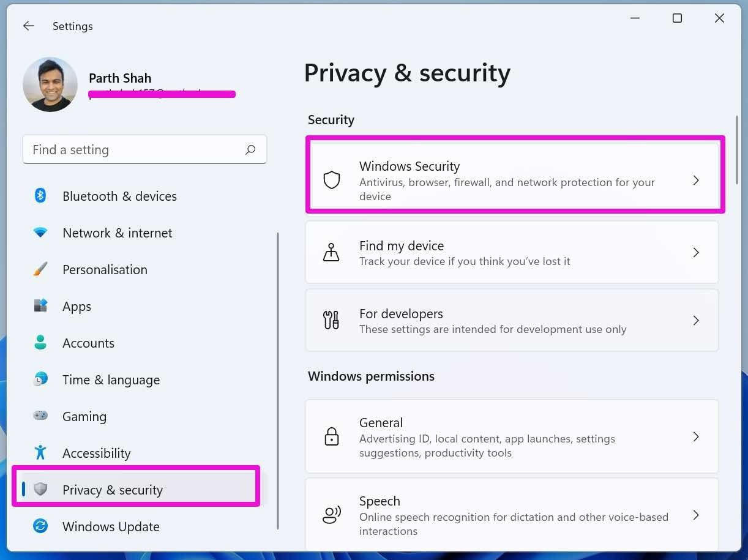Click the Windows Update sync icon
Viewport: 748px width, 560px height.
click(x=40, y=526)
